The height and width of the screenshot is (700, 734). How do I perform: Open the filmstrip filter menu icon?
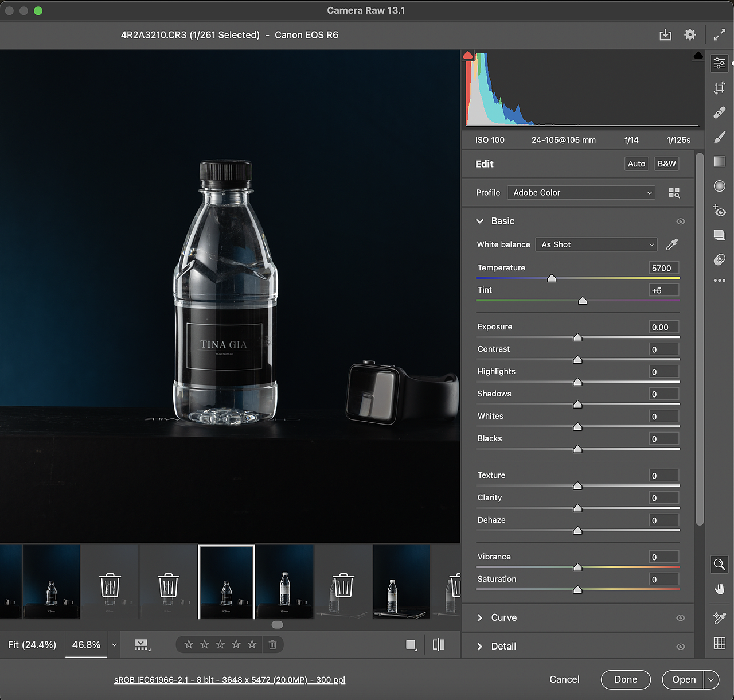pos(142,645)
